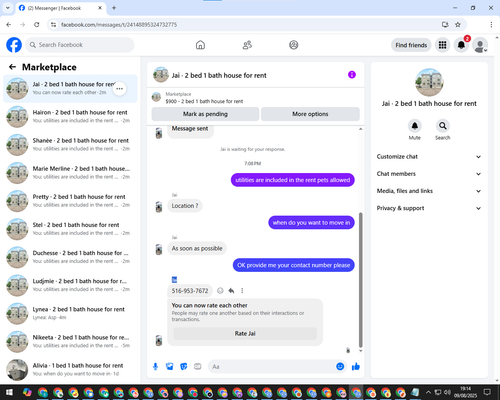This screenshot has height=400, width=500.
Task: Open Shanée's conversation
Action: tap(70, 145)
